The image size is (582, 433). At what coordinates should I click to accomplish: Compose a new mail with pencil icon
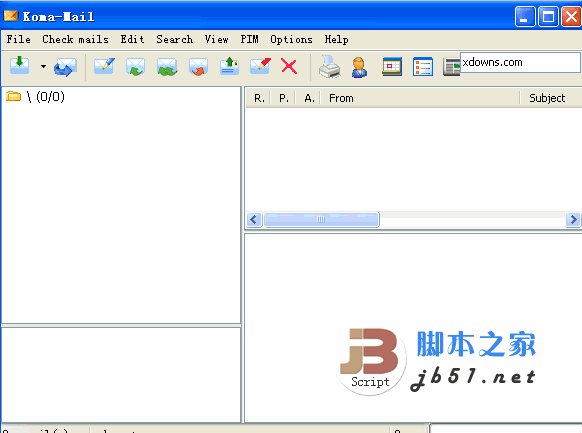point(104,66)
